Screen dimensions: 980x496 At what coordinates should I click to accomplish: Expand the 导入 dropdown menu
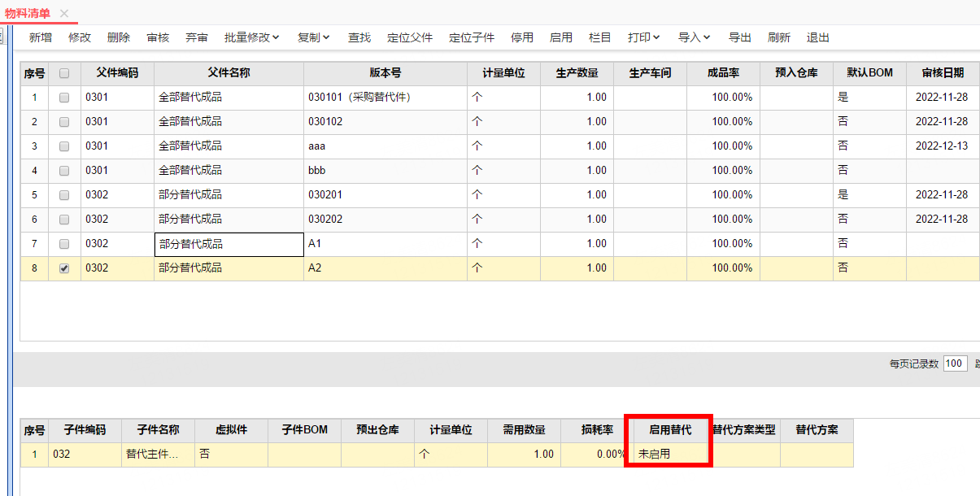695,37
